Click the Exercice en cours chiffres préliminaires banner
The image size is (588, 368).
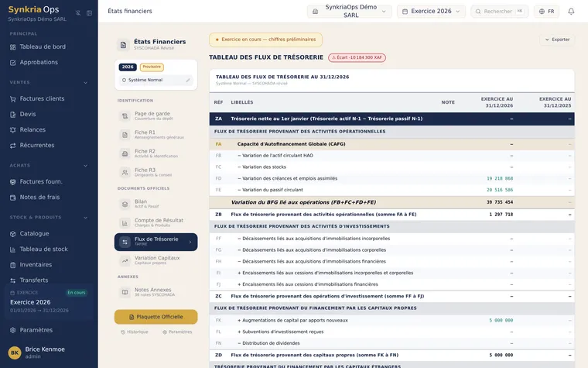click(265, 40)
